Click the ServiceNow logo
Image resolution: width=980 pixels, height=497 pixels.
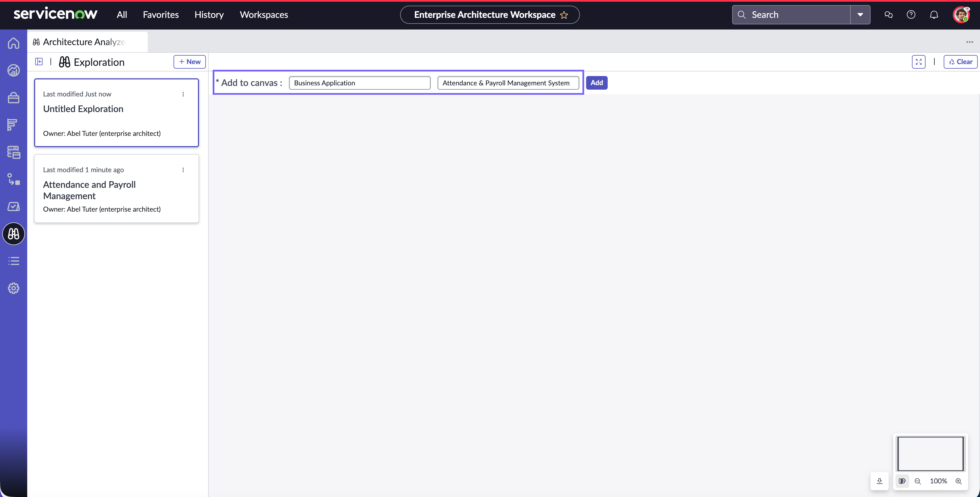[x=56, y=14]
